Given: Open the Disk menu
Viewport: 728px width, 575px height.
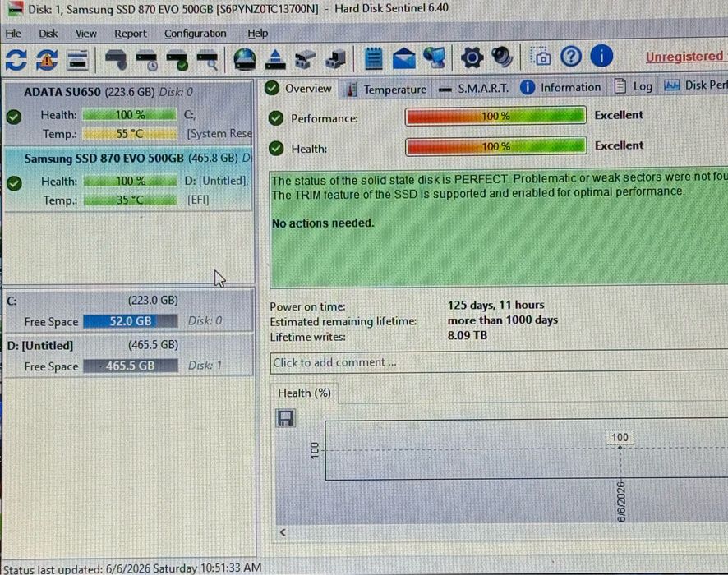Looking at the screenshot, I should pyautogui.click(x=48, y=34).
